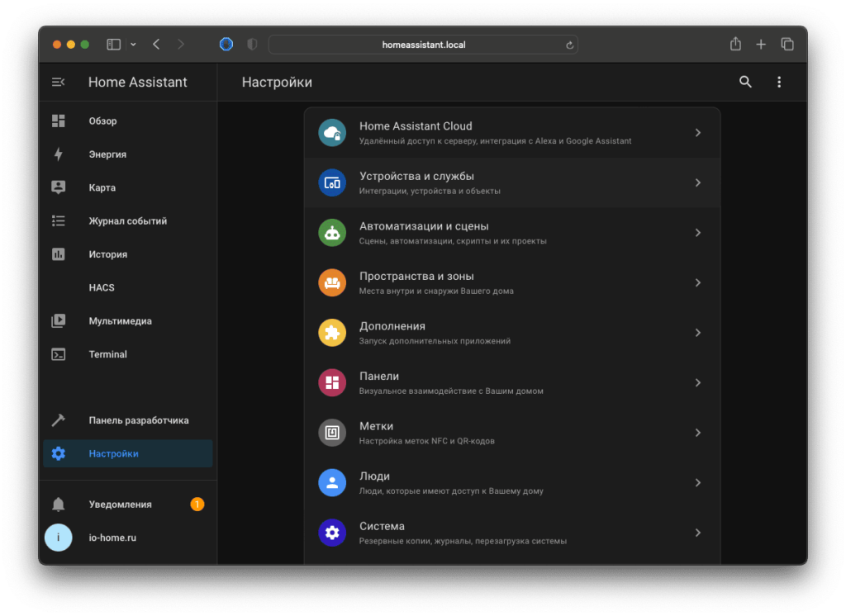This screenshot has height=616, width=846.
Task: Open Автоматизации и сцены settings title
Action: pyautogui.click(x=424, y=226)
